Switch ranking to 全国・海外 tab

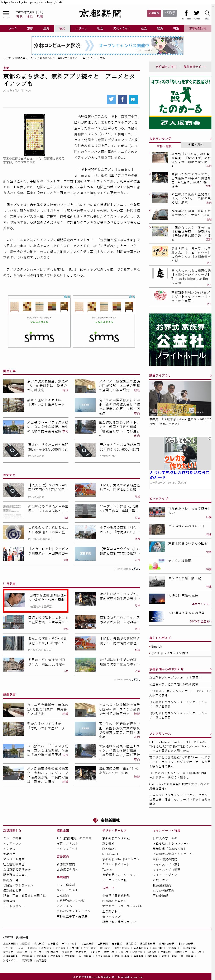click(196, 145)
